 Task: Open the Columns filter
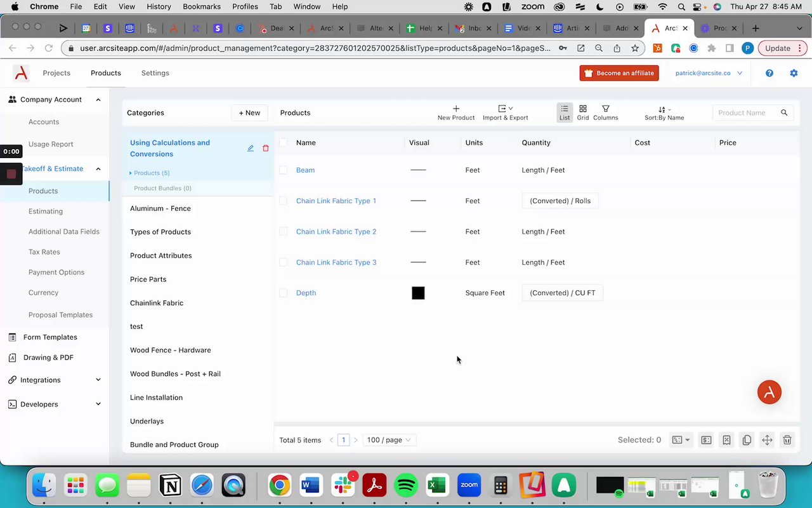[606, 112]
